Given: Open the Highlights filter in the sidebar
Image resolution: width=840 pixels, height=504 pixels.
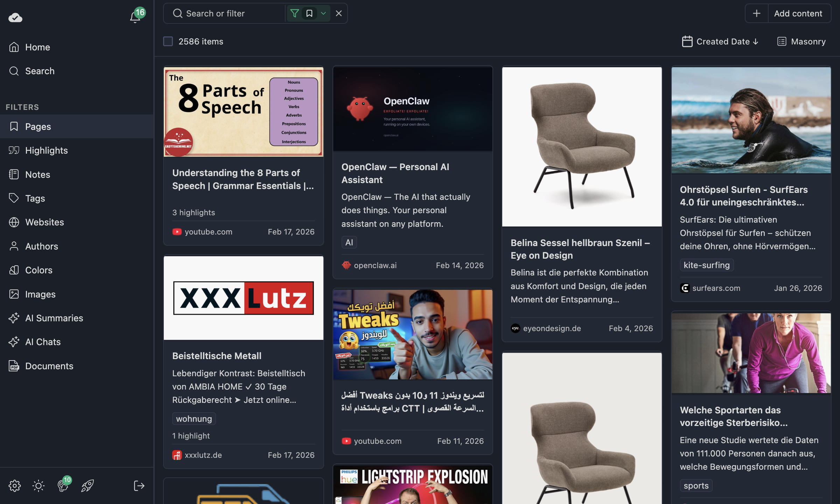Looking at the screenshot, I should pos(46,150).
